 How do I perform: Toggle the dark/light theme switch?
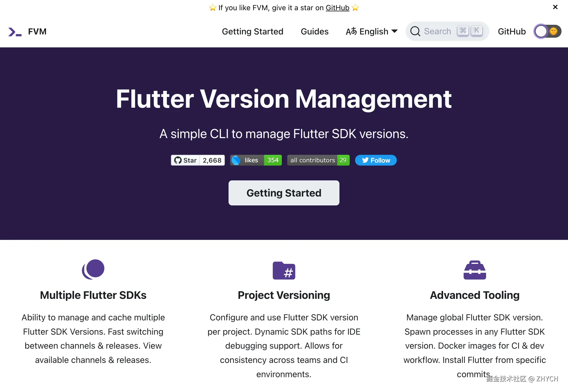(548, 31)
